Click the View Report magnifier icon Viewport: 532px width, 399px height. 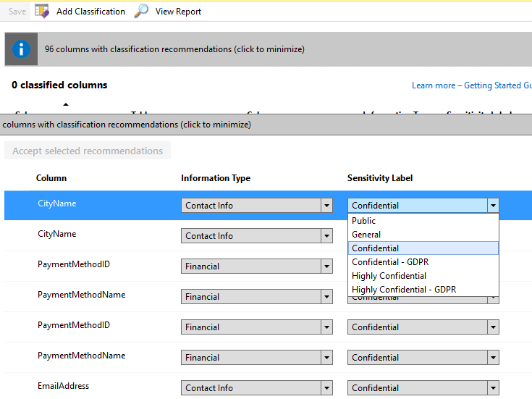142,11
